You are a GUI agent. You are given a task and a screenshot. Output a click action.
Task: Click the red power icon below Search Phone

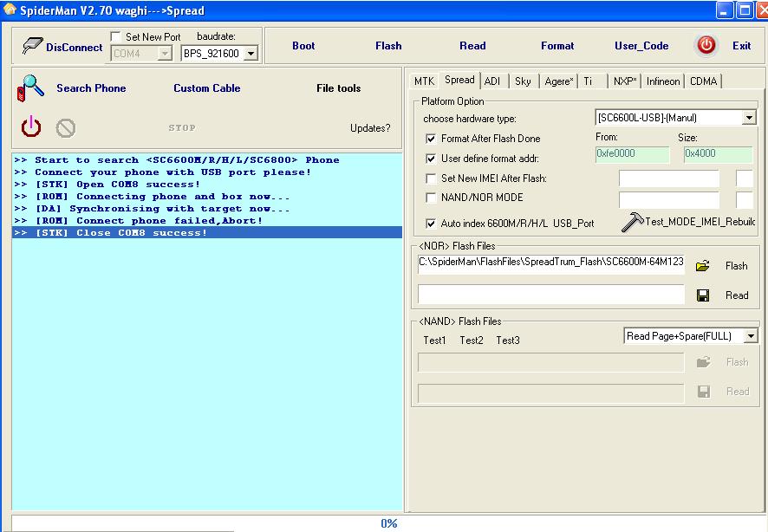[31, 127]
